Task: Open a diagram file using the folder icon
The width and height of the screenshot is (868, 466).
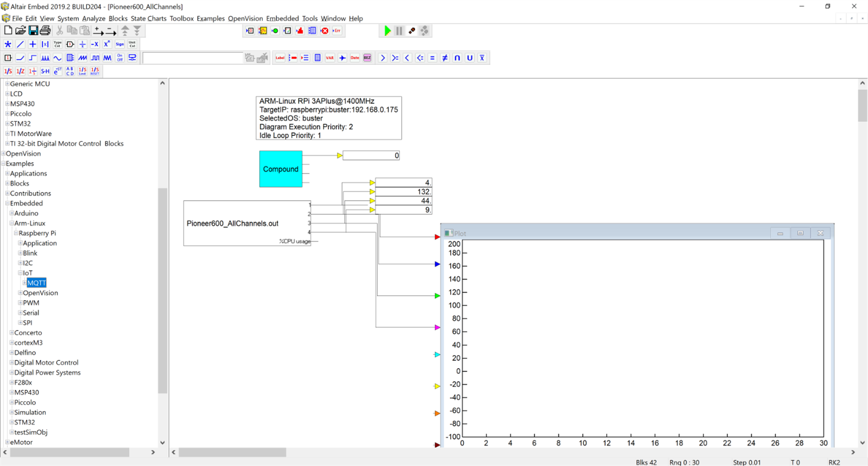Action: click(x=21, y=30)
